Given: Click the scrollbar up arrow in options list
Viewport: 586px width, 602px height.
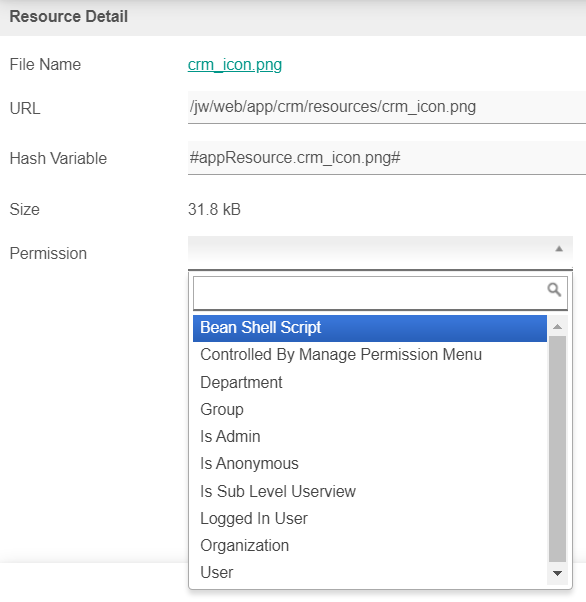Looking at the screenshot, I should point(558,327).
